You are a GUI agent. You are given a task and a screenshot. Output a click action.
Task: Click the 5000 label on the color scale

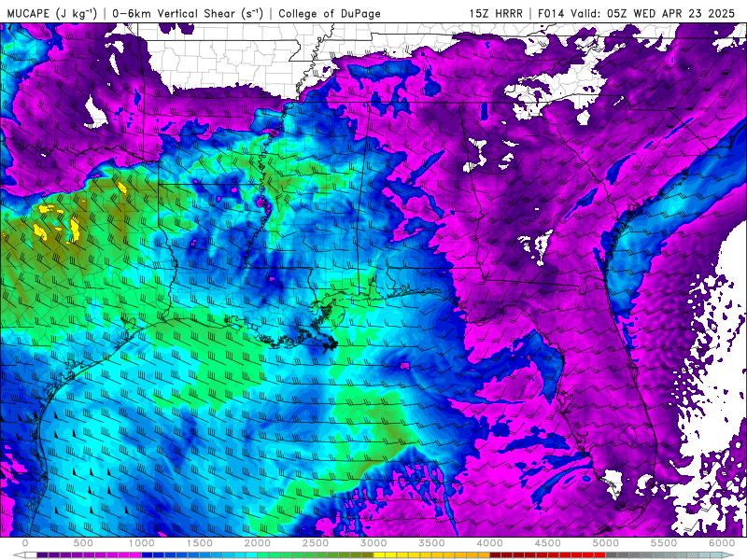(x=606, y=543)
